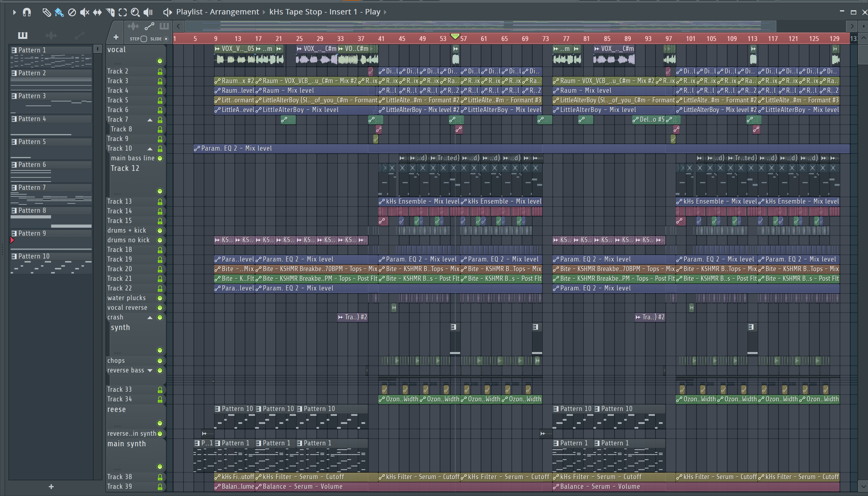Add a new pattern with bottom plus
Screen dimensions: 868x496
pyautogui.click(x=51, y=486)
